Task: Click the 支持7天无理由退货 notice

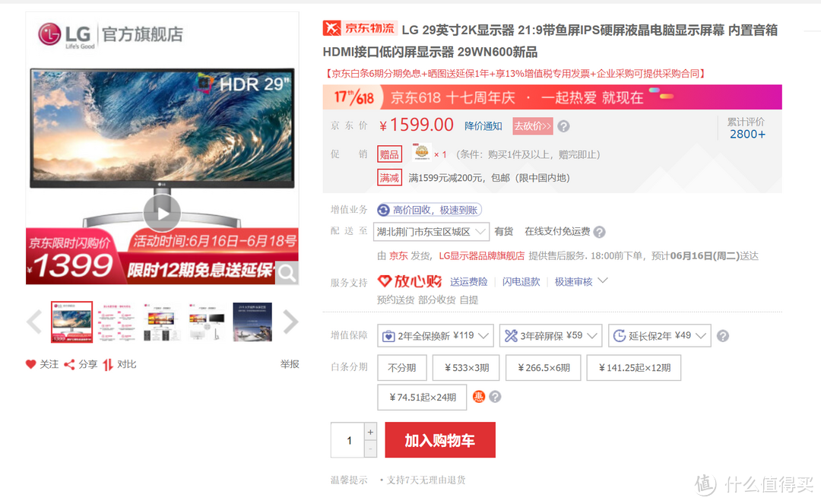Action: pos(426,480)
